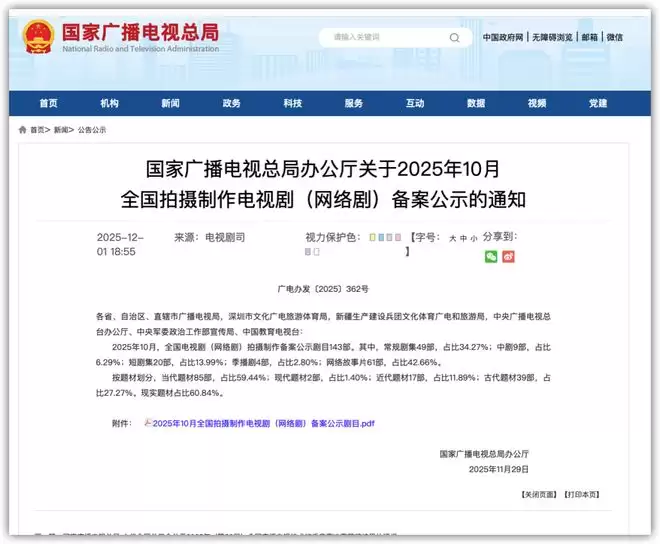Set font size to small (小)
This screenshot has height=544, width=660.
coord(473,239)
